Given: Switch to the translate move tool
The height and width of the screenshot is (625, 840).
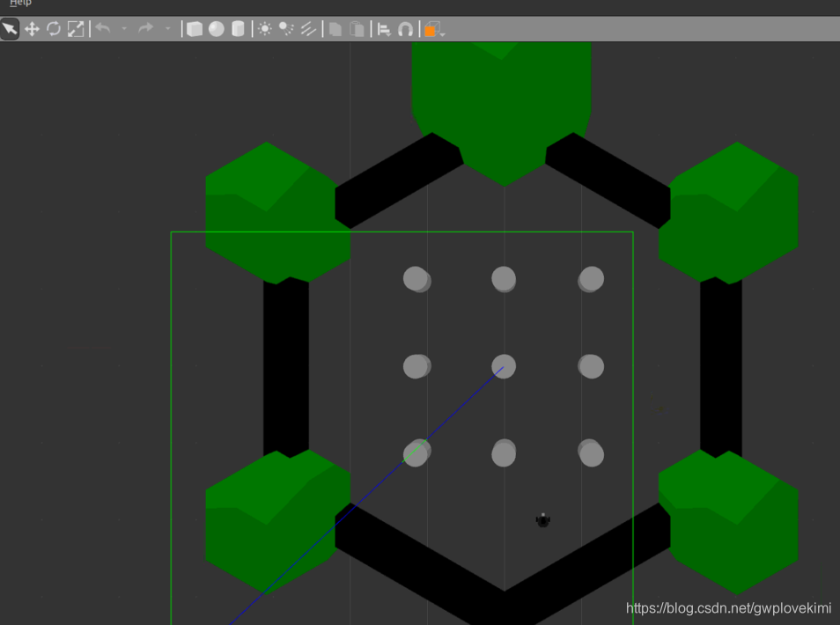Looking at the screenshot, I should click(33, 29).
